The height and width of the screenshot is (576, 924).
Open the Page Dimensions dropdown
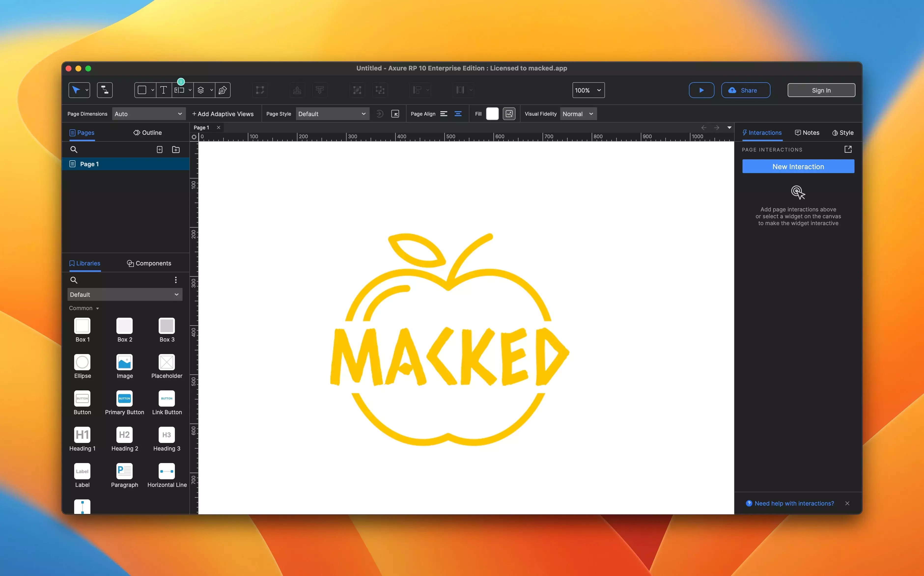[x=148, y=114]
